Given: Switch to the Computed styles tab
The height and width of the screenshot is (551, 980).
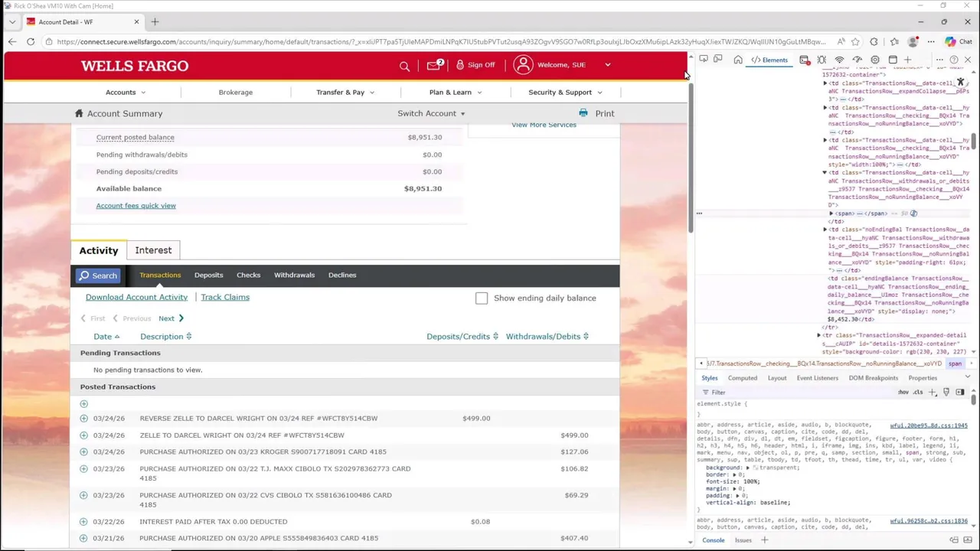Looking at the screenshot, I should (x=742, y=378).
